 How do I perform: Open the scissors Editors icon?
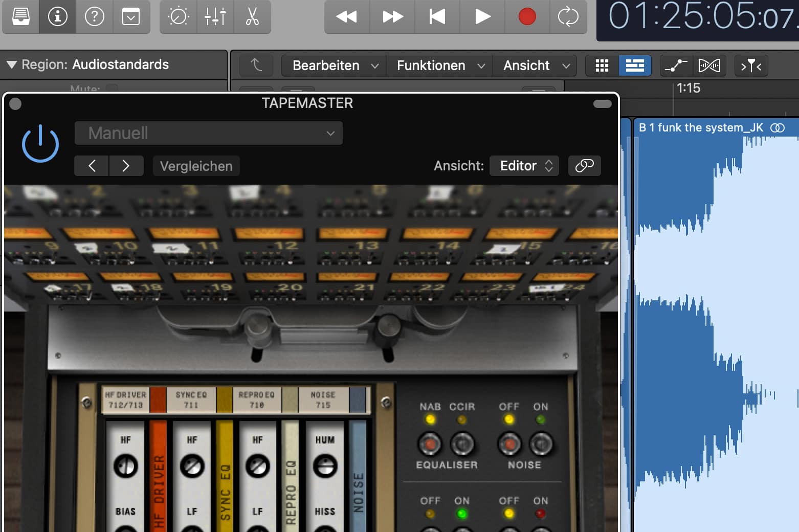252,17
